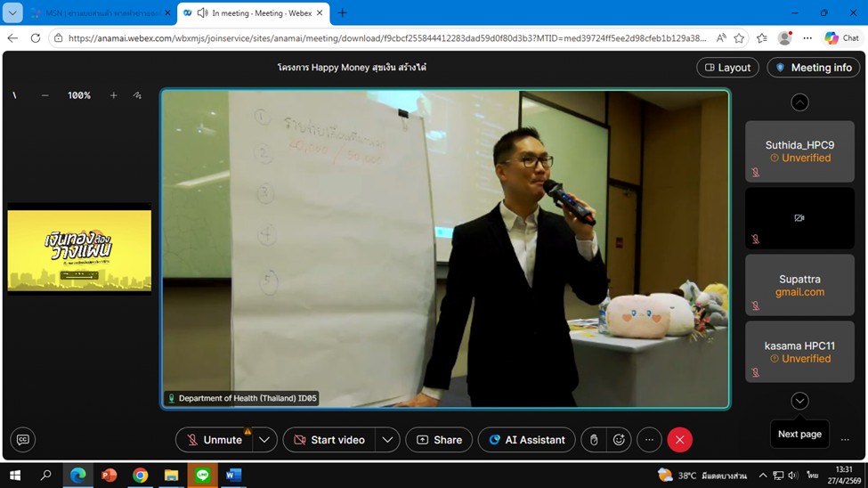Zoom out shared content with minus icon
The image size is (868, 488).
45,95
